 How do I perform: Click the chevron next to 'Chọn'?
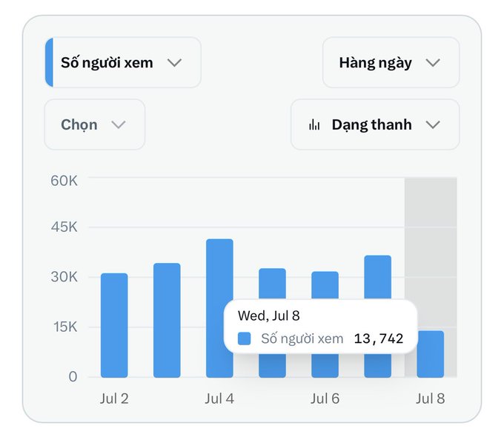pos(119,124)
